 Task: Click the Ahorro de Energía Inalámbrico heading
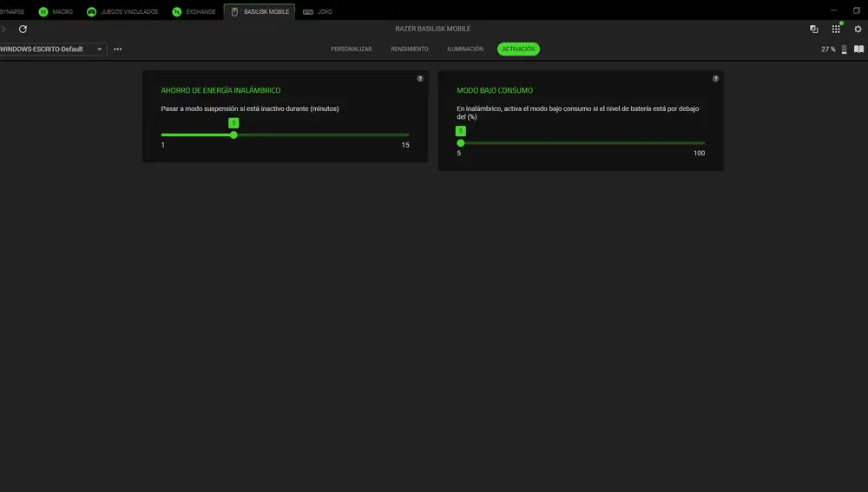click(220, 90)
